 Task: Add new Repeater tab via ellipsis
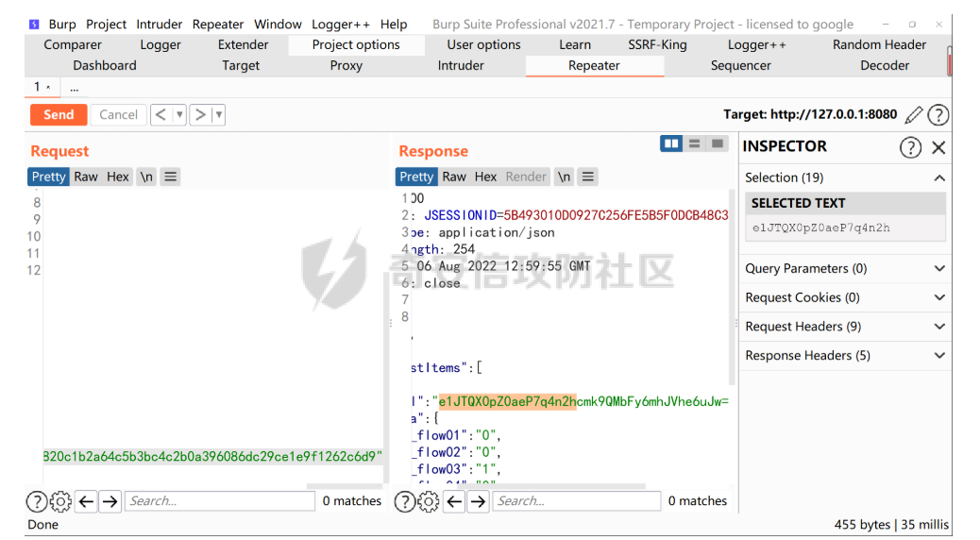coord(75,88)
